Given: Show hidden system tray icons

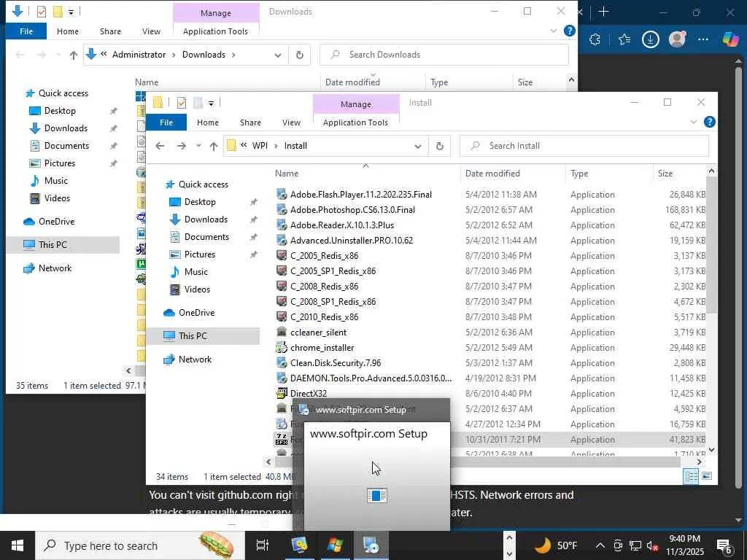Looking at the screenshot, I should [x=600, y=545].
